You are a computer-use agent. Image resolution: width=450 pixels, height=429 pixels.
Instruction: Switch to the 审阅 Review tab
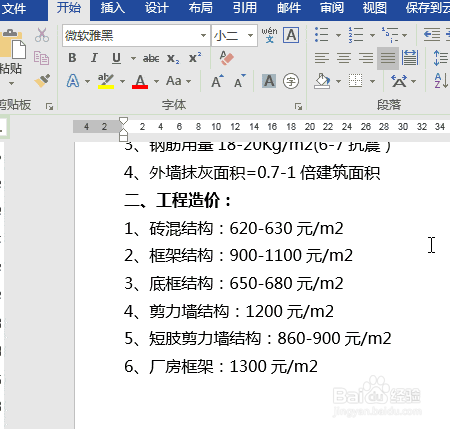point(332,8)
